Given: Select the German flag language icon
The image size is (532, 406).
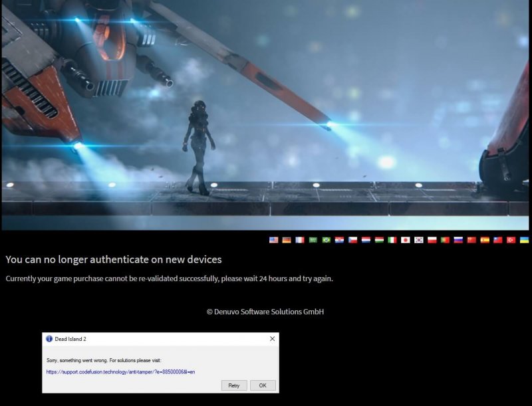Looking at the screenshot, I should click(286, 241).
